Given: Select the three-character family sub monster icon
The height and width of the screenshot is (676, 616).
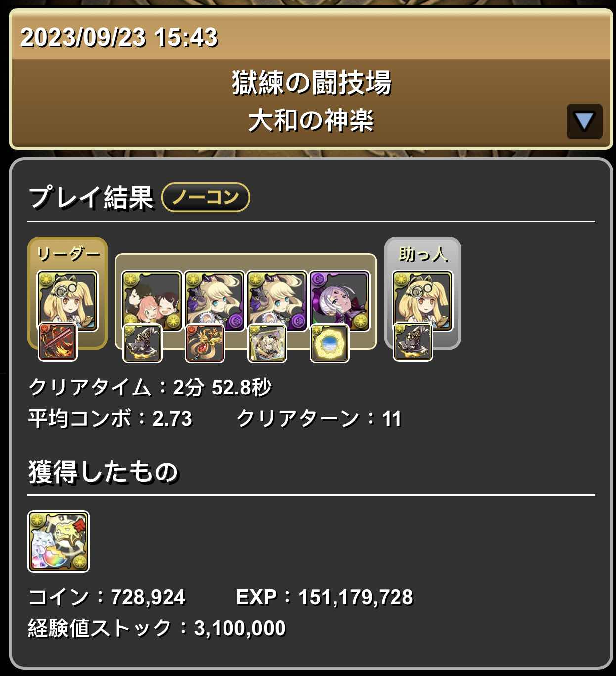Looking at the screenshot, I should pyautogui.click(x=152, y=300).
